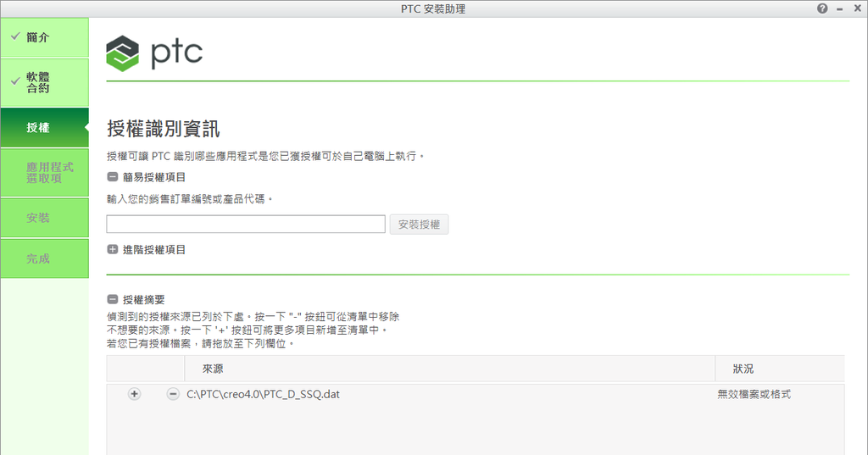Image resolution: width=868 pixels, height=455 pixels.
Task: Click the 安裝授權 button
Action: (419, 225)
